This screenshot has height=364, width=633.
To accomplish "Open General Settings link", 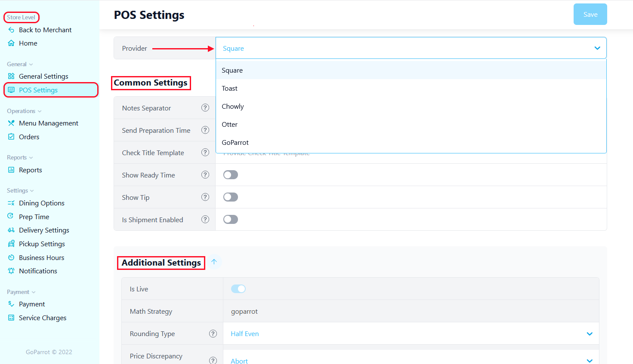I will tap(43, 76).
